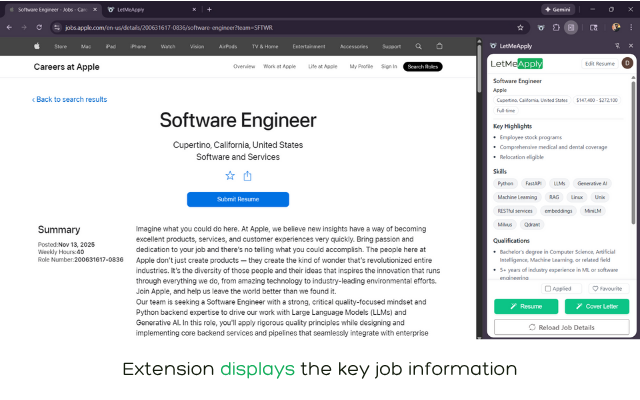Click the browser back arrow

point(9,27)
